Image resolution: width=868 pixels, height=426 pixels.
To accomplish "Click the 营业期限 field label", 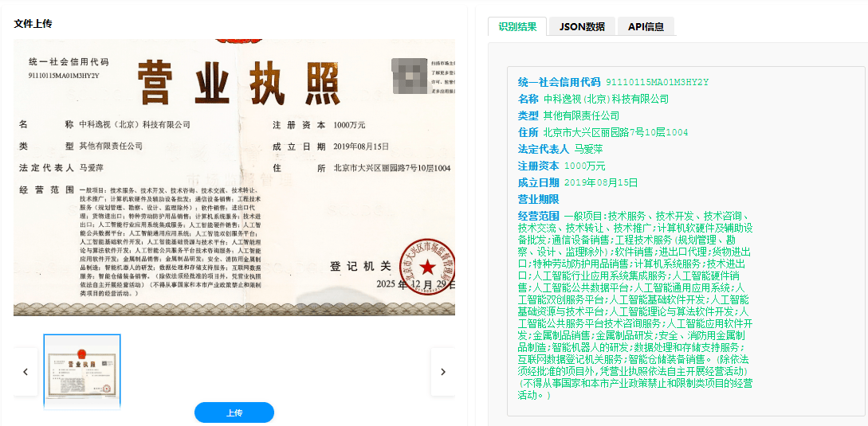I will point(538,199).
